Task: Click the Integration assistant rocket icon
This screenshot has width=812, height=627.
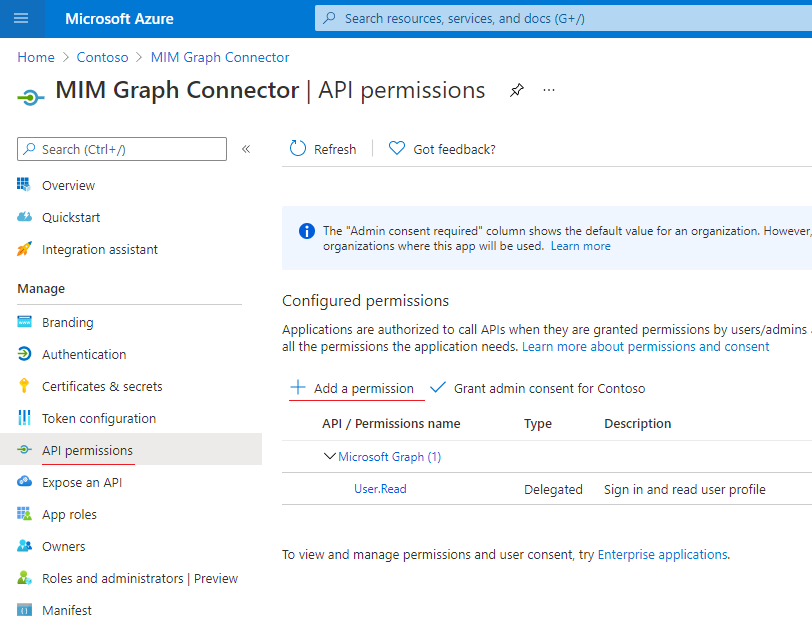Action: coord(24,249)
